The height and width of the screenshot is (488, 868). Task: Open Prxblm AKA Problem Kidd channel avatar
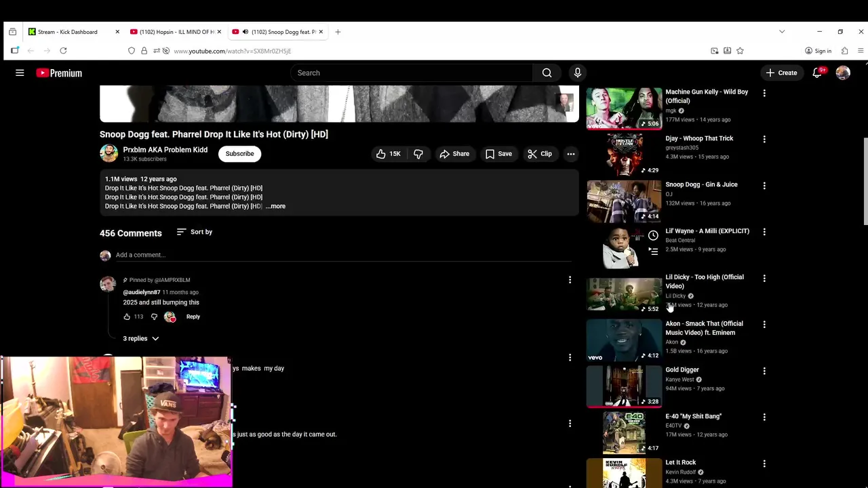(108, 153)
